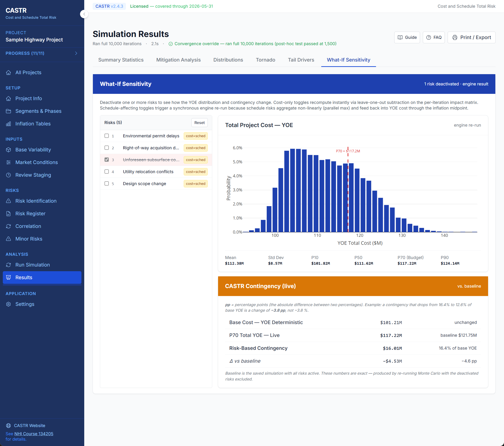This screenshot has width=504, height=446.
Task: Click the Segments & Phases folder icon
Action: click(8, 111)
